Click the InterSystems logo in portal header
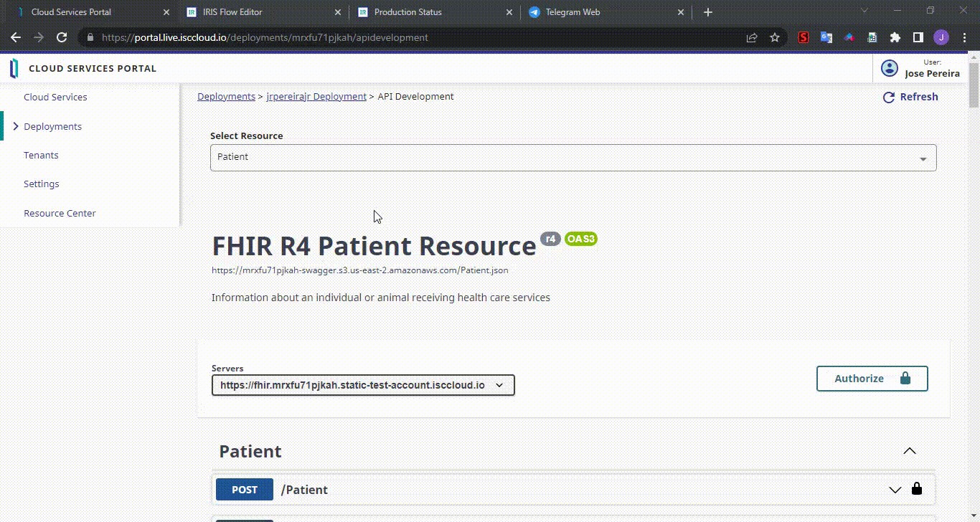 tap(14, 69)
